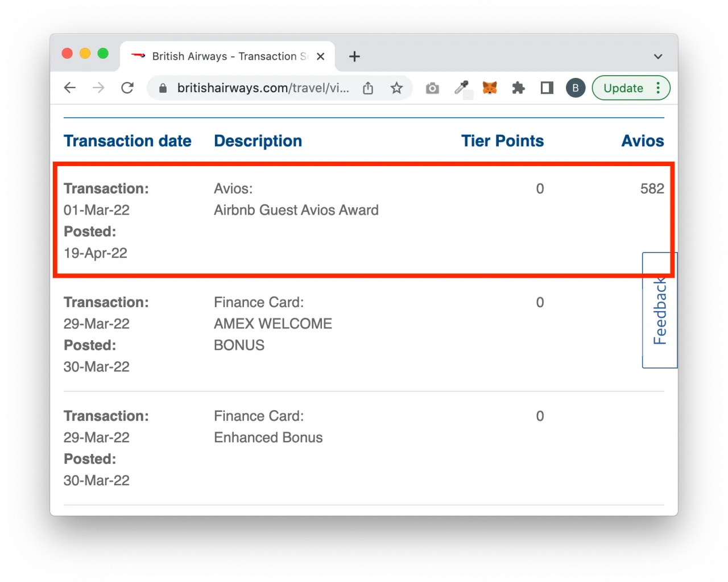Open Chrome three-dot menu
This screenshot has height=582, width=728.
point(658,88)
